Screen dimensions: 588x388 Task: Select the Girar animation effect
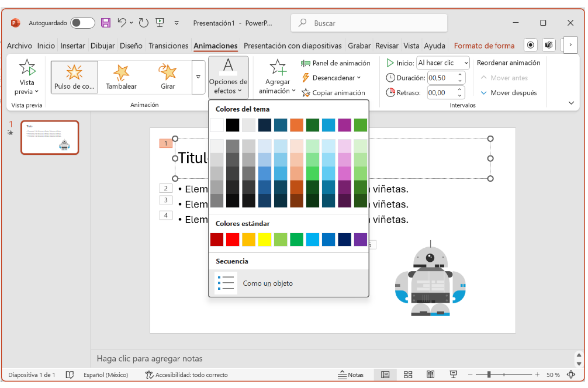pos(168,77)
